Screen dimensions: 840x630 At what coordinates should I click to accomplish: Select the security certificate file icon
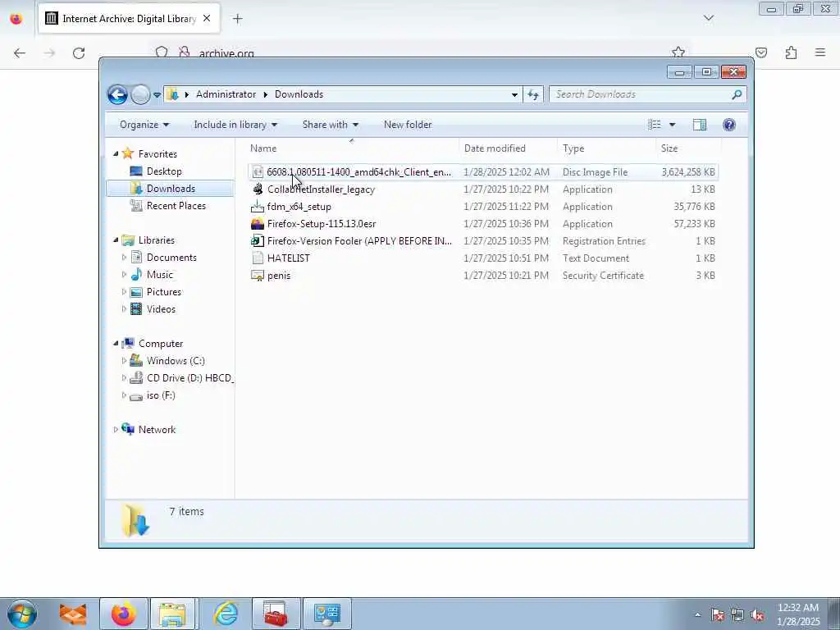pyautogui.click(x=258, y=276)
